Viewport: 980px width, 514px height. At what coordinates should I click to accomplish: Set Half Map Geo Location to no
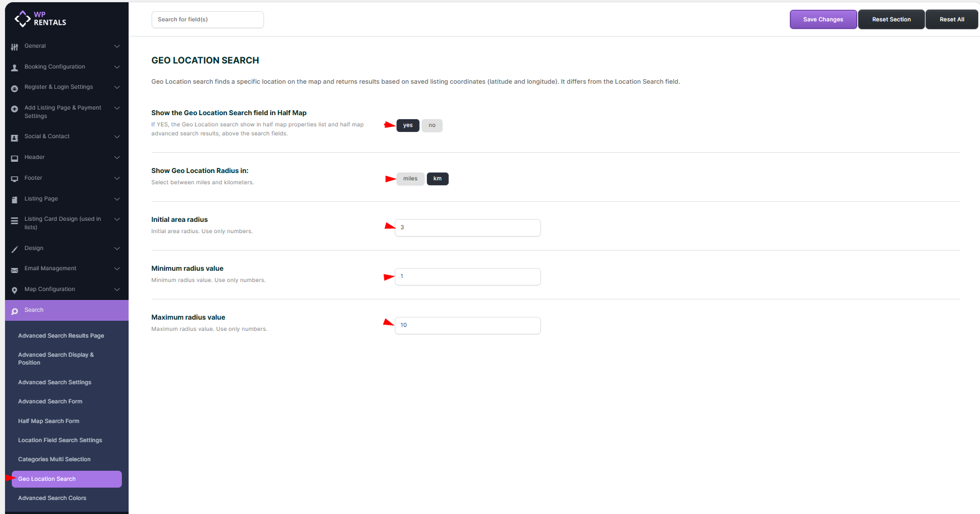[432, 125]
